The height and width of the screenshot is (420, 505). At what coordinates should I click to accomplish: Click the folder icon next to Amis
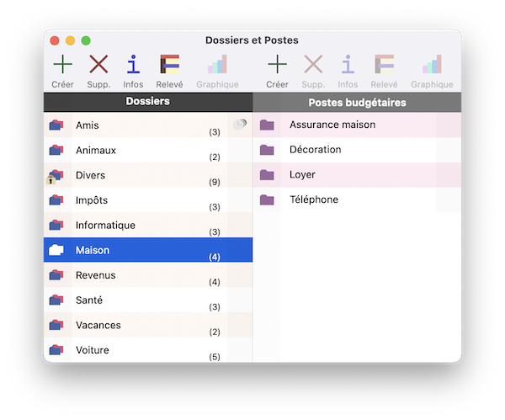tap(56, 125)
